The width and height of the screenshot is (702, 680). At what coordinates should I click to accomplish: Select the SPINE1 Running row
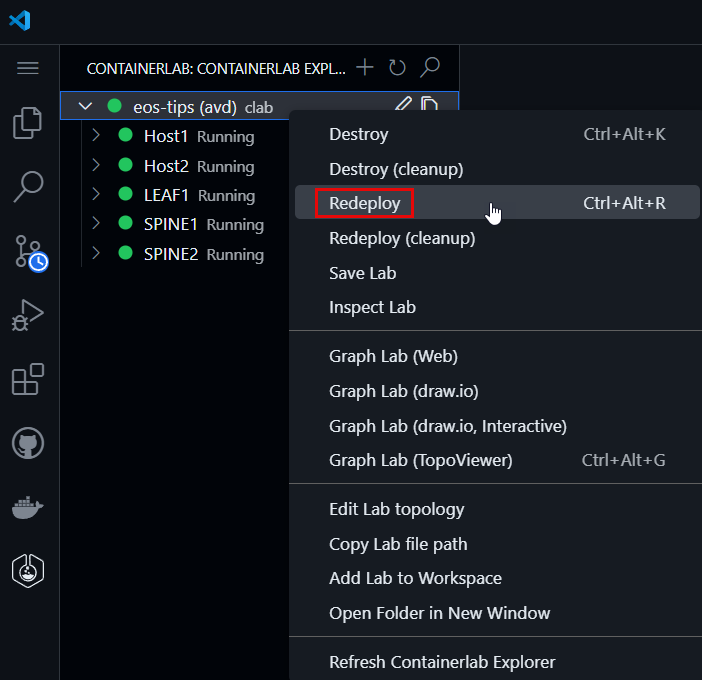coord(175,224)
